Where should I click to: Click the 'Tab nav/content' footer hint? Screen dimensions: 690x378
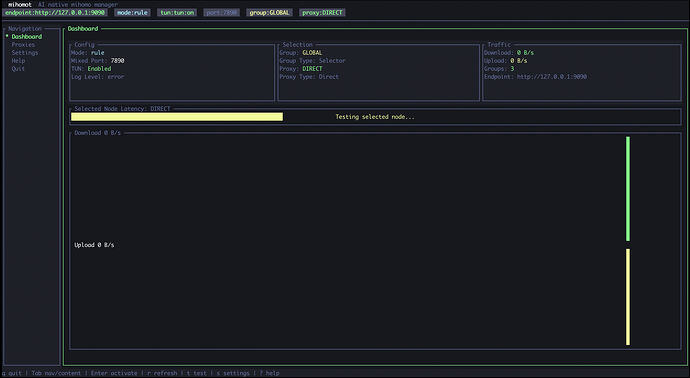point(56,373)
